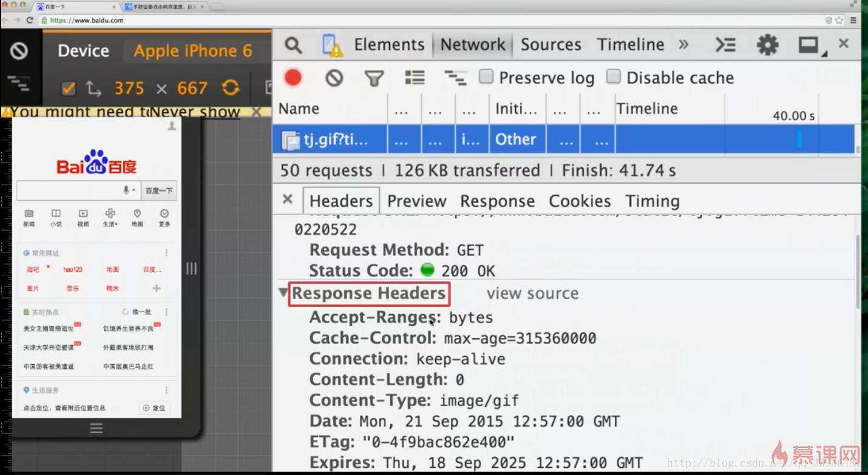Open the Baidu 小说 novel icon

coord(56,218)
